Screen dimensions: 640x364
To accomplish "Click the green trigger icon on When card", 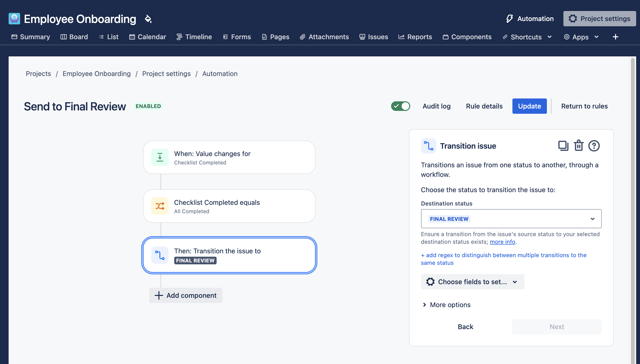I will tap(160, 157).
